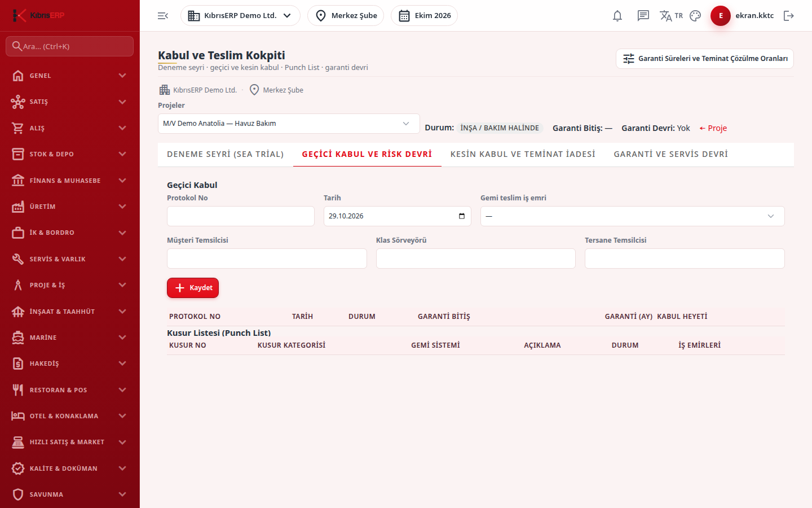The width and height of the screenshot is (812, 508).
Task: Follow the ← Proje link
Action: click(x=713, y=128)
